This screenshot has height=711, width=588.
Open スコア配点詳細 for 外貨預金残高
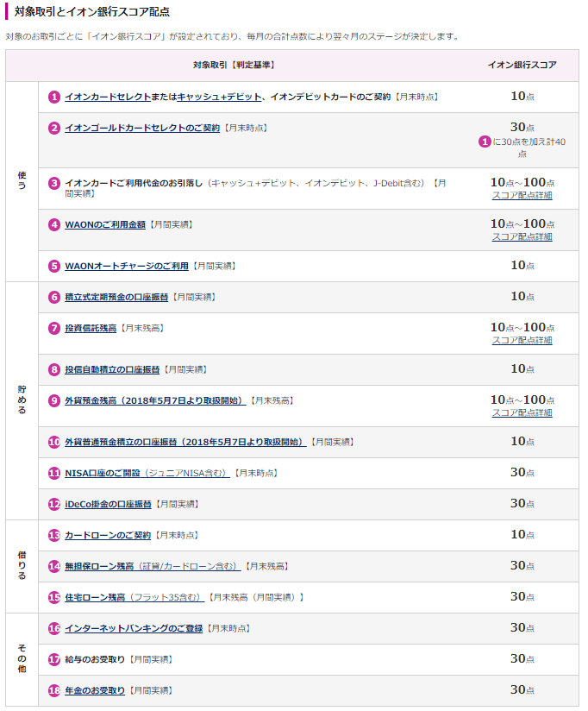[522, 412]
